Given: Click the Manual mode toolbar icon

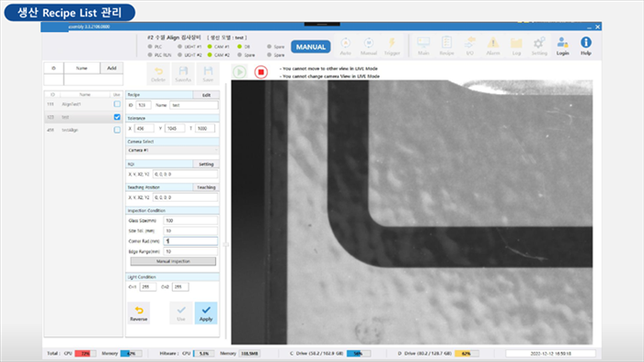Looking at the screenshot, I should point(368,46).
